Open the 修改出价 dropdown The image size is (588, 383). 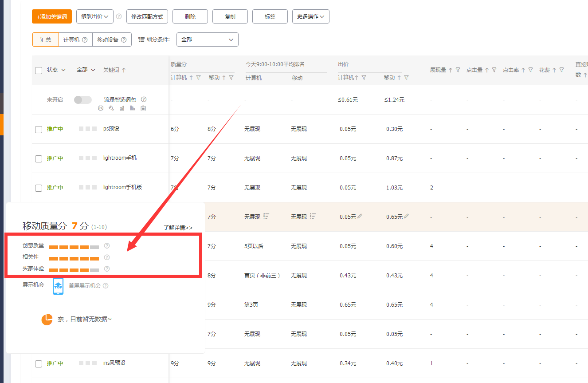click(95, 16)
